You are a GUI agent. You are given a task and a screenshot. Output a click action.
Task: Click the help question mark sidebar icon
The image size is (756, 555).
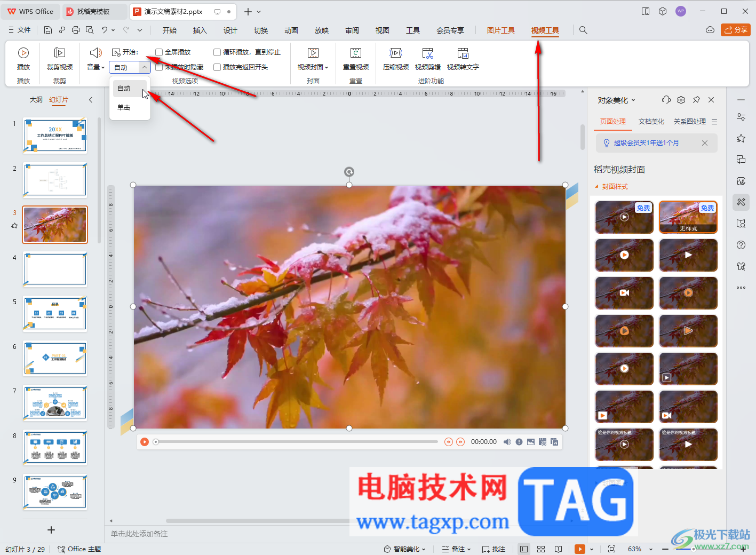coord(741,245)
